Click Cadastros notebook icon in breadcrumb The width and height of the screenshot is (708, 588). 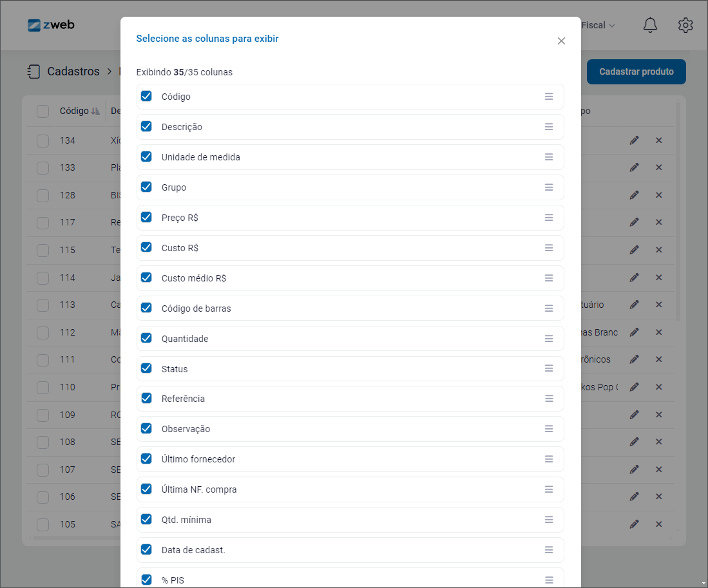(x=34, y=71)
